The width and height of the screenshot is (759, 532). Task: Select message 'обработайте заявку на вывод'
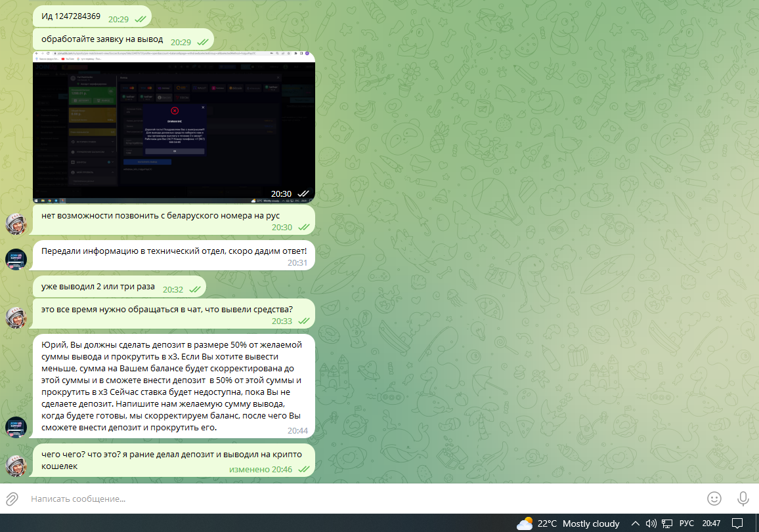tap(123, 40)
